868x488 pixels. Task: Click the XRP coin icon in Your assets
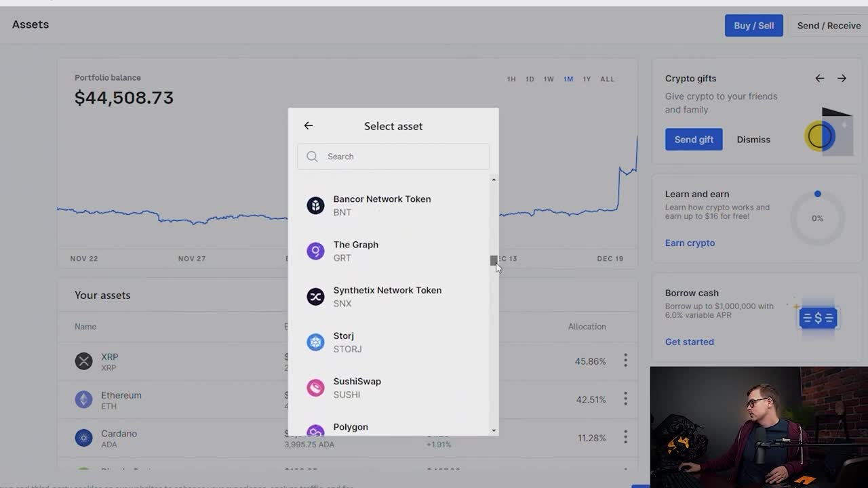(x=83, y=361)
